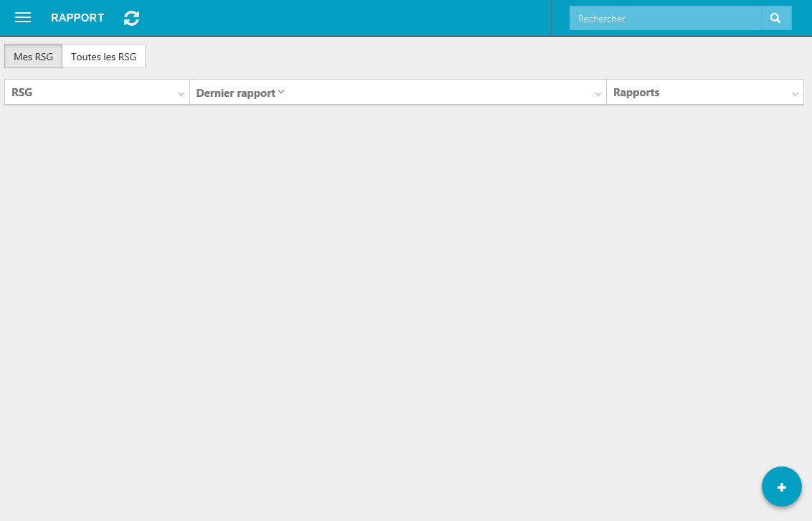812x521 pixels.
Task: Switch to Toutes les RSG tab
Action: pyautogui.click(x=103, y=57)
